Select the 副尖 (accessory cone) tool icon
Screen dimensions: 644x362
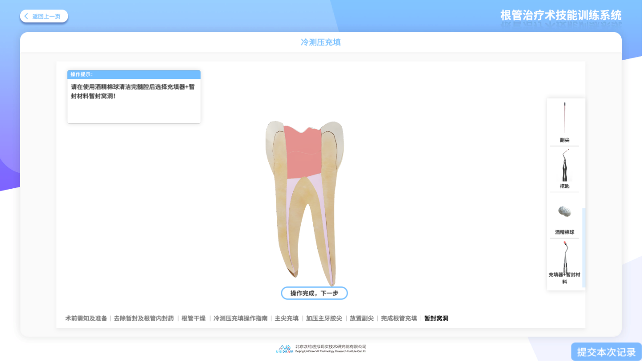[x=565, y=118]
